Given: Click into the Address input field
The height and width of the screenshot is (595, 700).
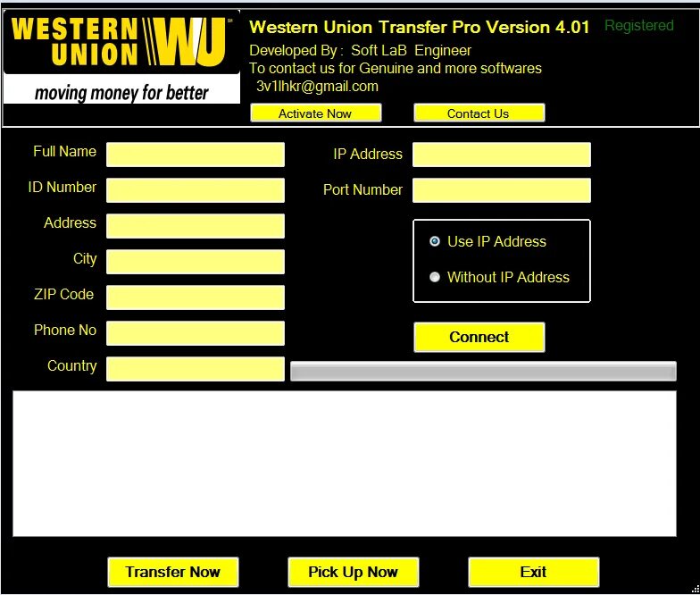Looking at the screenshot, I should pos(195,226).
